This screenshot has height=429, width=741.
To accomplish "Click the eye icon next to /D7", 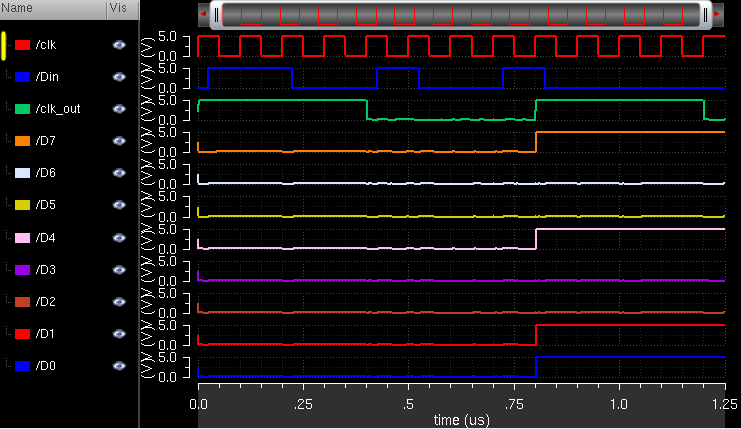I will (119, 141).
